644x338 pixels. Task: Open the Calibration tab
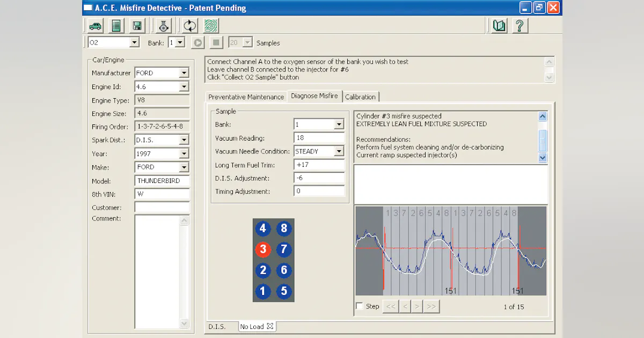tap(361, 97)
